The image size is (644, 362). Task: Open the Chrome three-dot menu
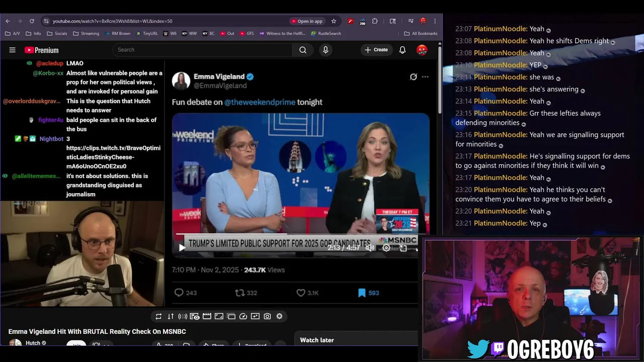pos(435,21)
